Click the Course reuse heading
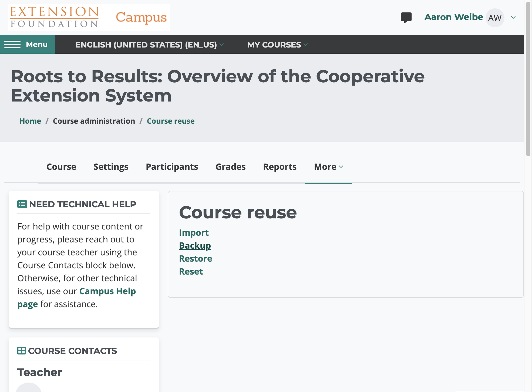Screen dimensions: 532x392 (x=238, y=212)
